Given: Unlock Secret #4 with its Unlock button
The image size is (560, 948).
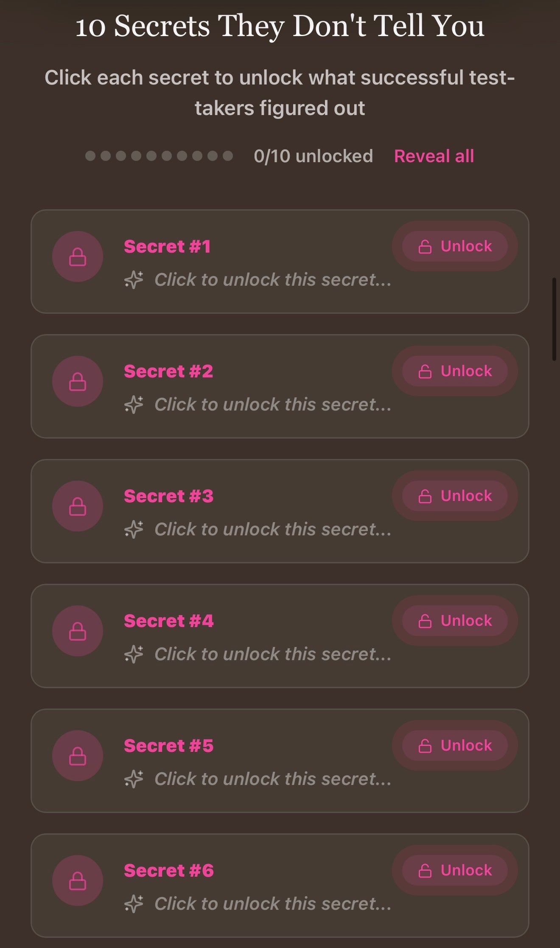Looking at the screenshot, I should [x=455, y=621].
